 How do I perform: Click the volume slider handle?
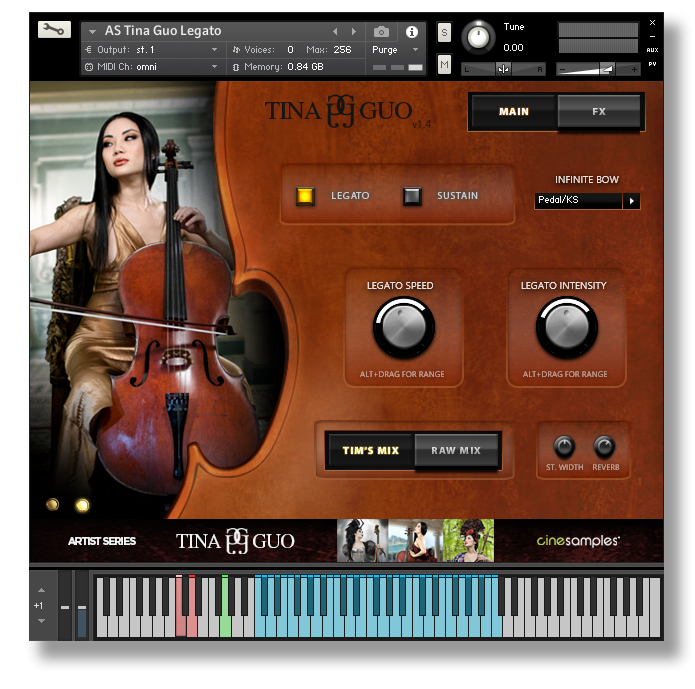point(607,69)
